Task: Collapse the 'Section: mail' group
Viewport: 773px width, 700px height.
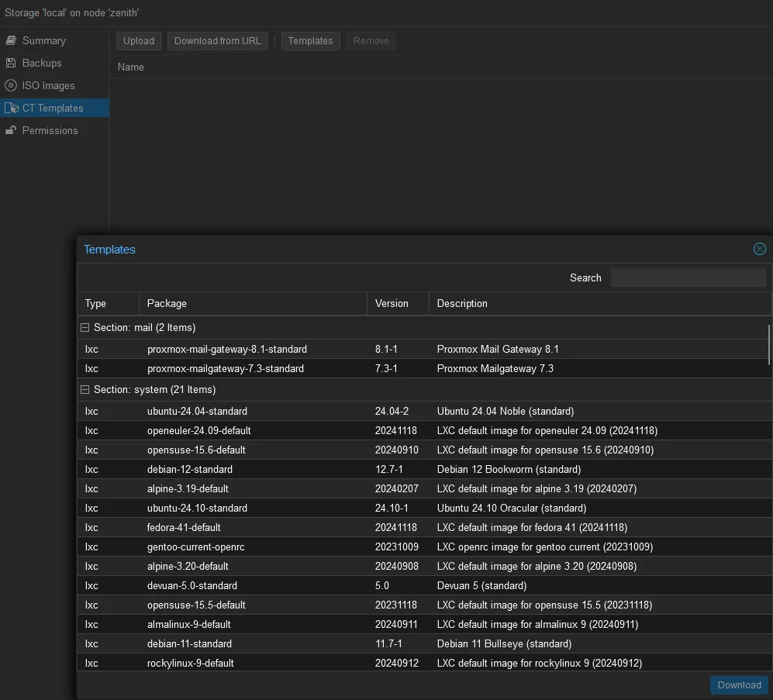Action: [85, 328]
